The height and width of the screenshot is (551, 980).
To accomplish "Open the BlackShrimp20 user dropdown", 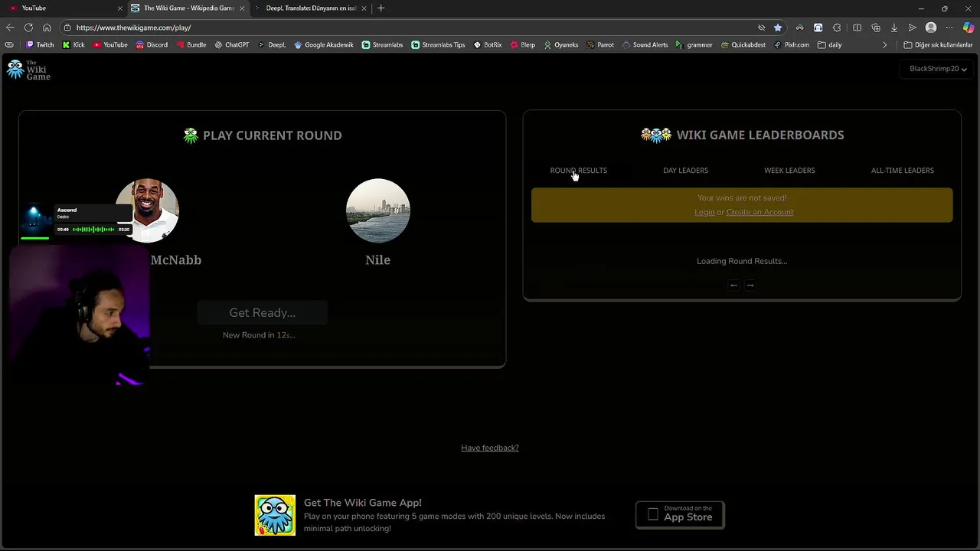I will (x=938, y=69).
